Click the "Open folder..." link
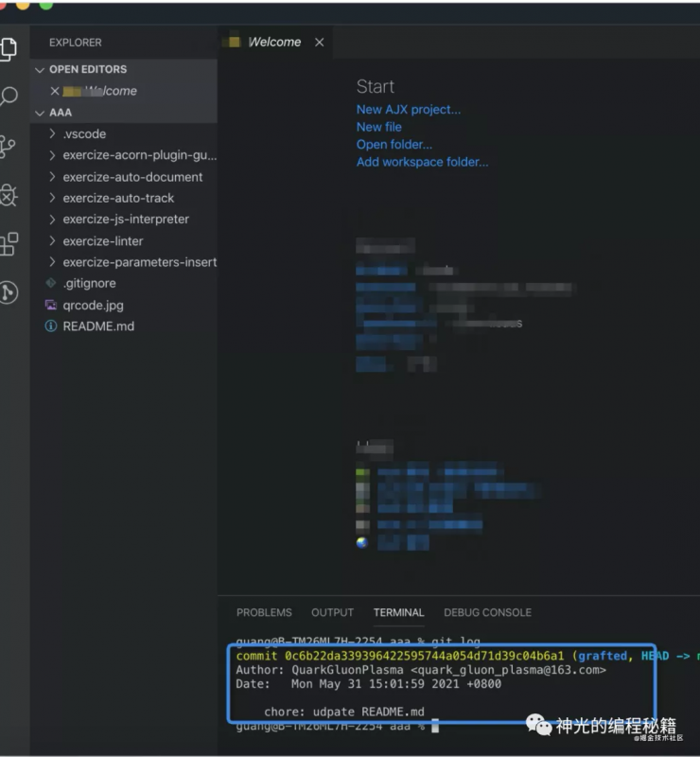Viewport: 700px width, 757px height. (394, 145)
